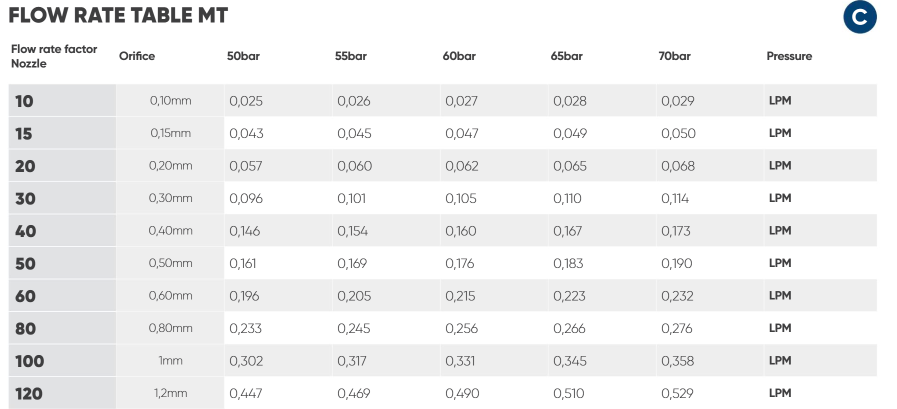The width and height of the screenshot is (897, 409).
Task: Click the LPM label in row 80
Action: 780,328
